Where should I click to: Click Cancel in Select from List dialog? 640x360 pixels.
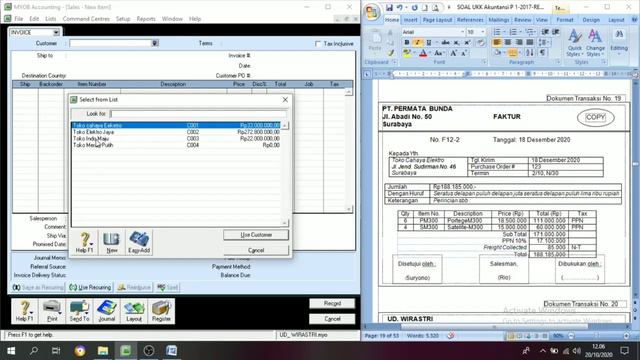[x=256, y=250]
